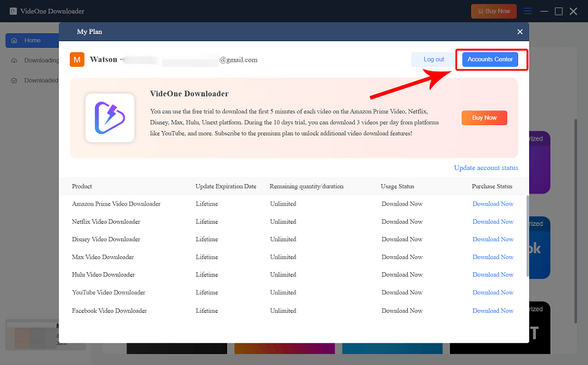
Task: Click the Update account status link
Action: [486, 168]
